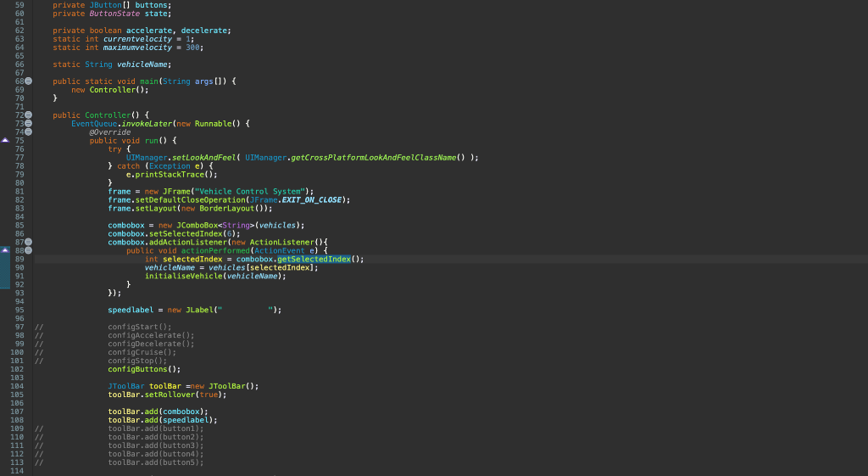Click the commented configStart() line
868x476 pixels.
pyautogui.click(x=140, y=327)
